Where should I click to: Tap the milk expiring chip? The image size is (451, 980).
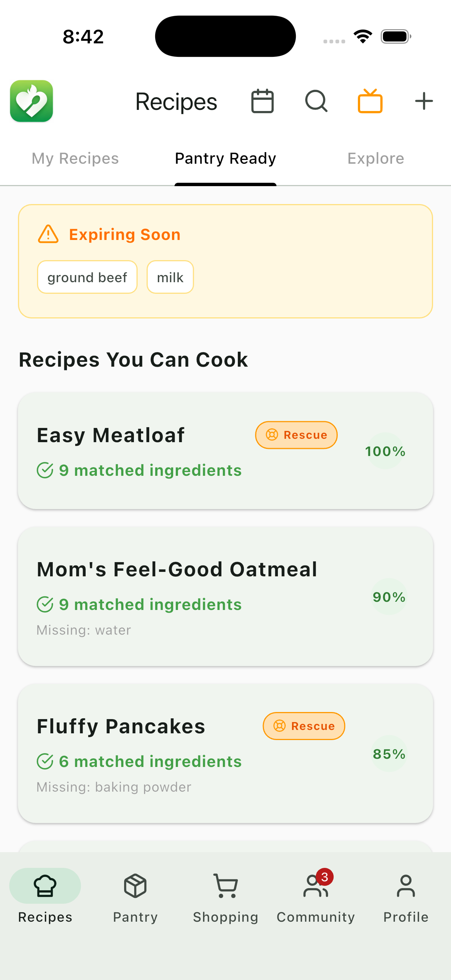(x=170, y=277)
